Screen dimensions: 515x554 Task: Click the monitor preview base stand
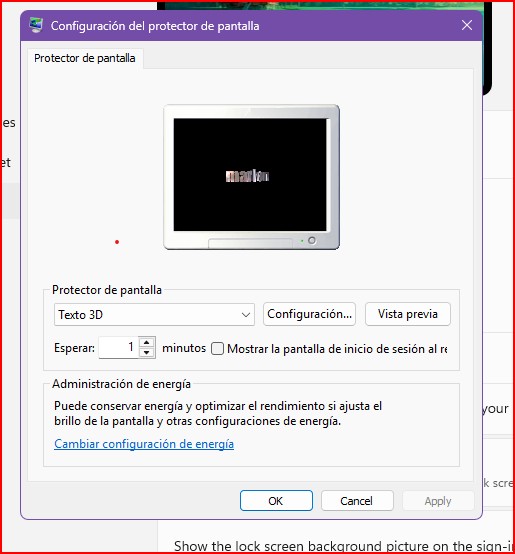click(x=250, y=243)
